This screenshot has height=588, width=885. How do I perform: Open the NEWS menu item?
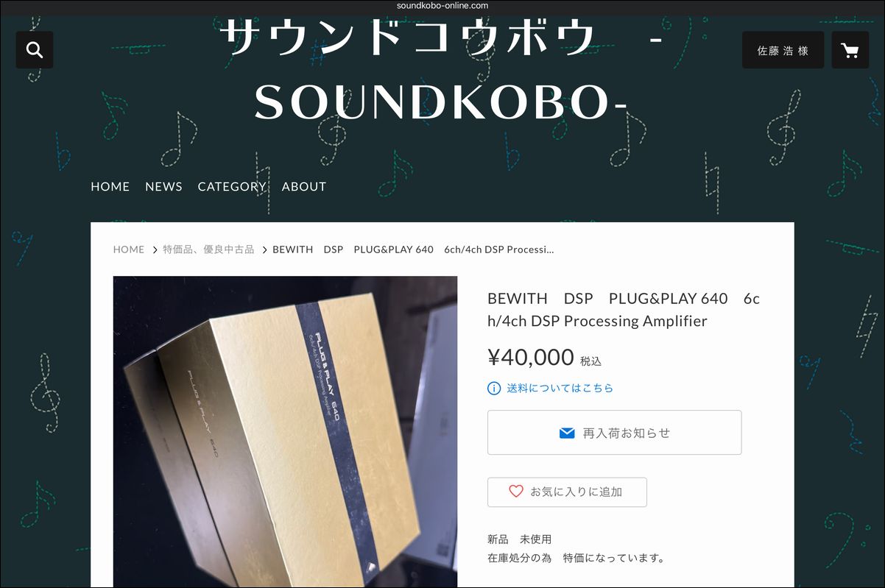(163, 187)
